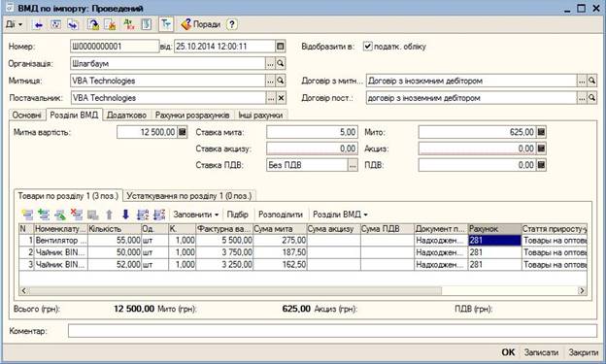Open calculator for Акциз amount field

coord(541,149)
